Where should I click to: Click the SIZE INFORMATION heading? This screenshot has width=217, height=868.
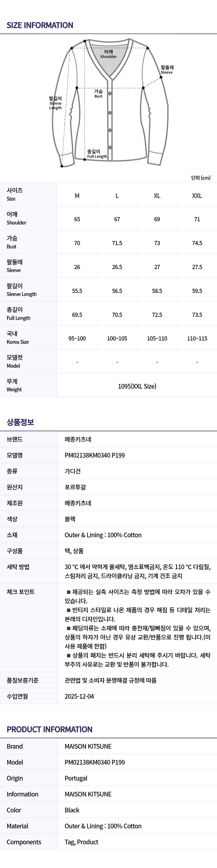[40, 25]
